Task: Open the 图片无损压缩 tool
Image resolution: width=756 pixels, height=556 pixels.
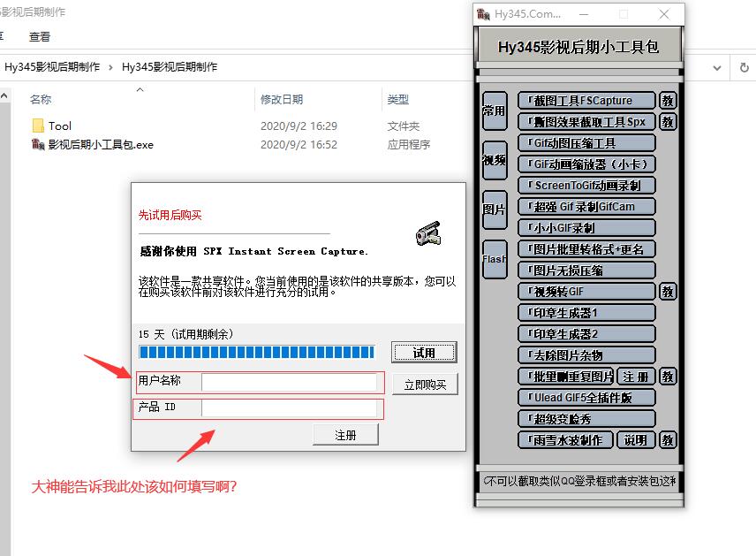Action: [586, 270]
